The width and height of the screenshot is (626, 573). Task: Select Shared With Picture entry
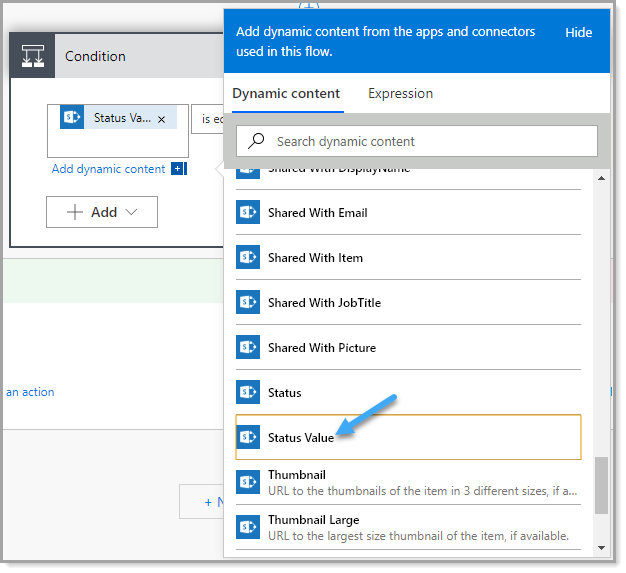(x=408, y=348)
